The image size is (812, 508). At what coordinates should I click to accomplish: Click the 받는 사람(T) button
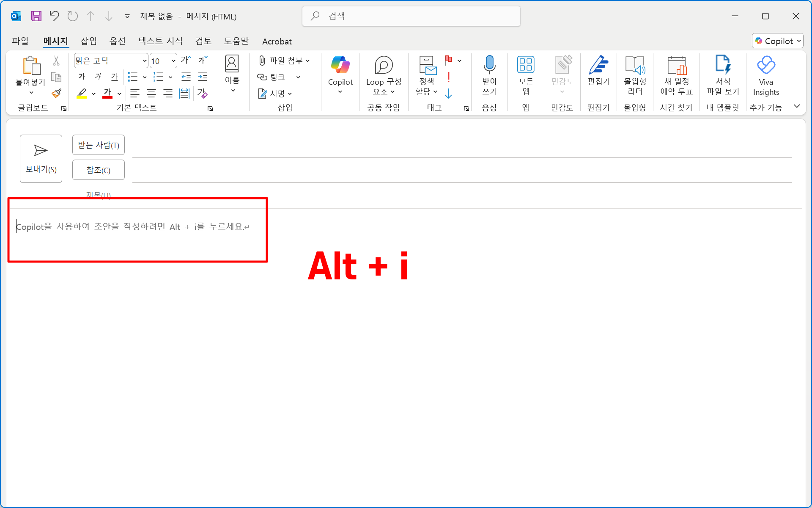point(98,145)
